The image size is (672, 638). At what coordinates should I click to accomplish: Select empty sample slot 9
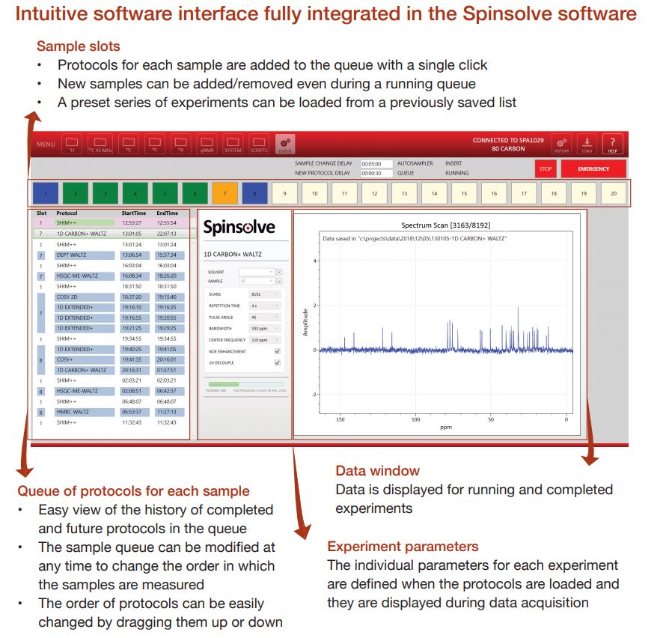284,193
